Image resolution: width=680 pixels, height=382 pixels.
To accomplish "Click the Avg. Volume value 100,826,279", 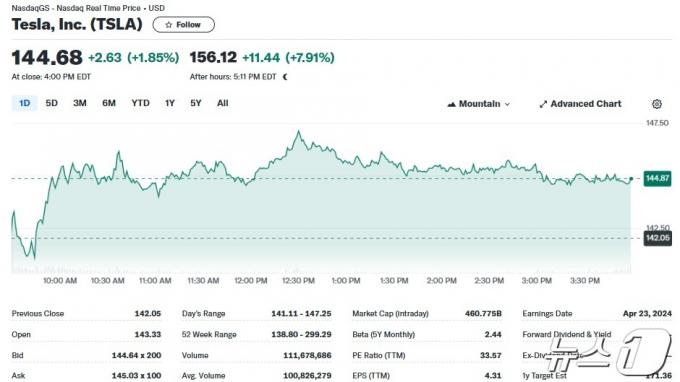I will click(x=307, y=375).
